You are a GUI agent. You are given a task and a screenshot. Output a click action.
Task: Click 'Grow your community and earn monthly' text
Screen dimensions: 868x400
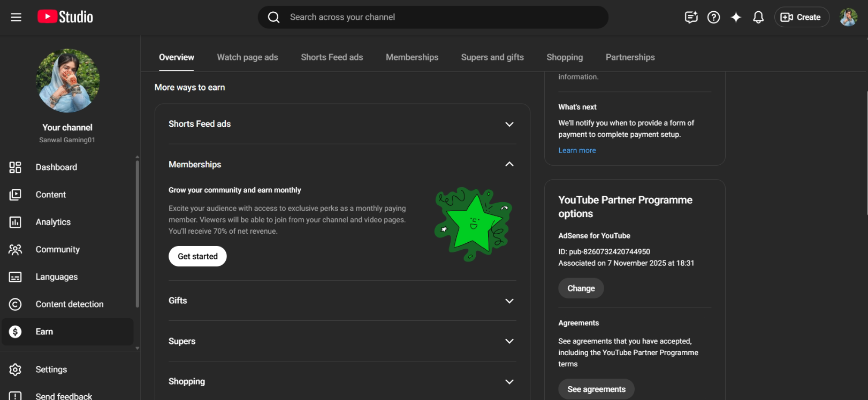(x=234, y=190)
